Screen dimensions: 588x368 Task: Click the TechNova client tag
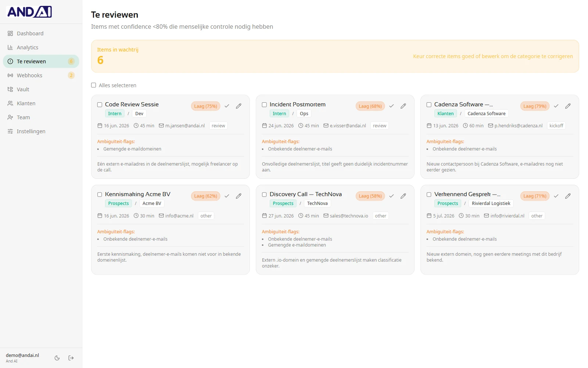click(x=317, y=204)
